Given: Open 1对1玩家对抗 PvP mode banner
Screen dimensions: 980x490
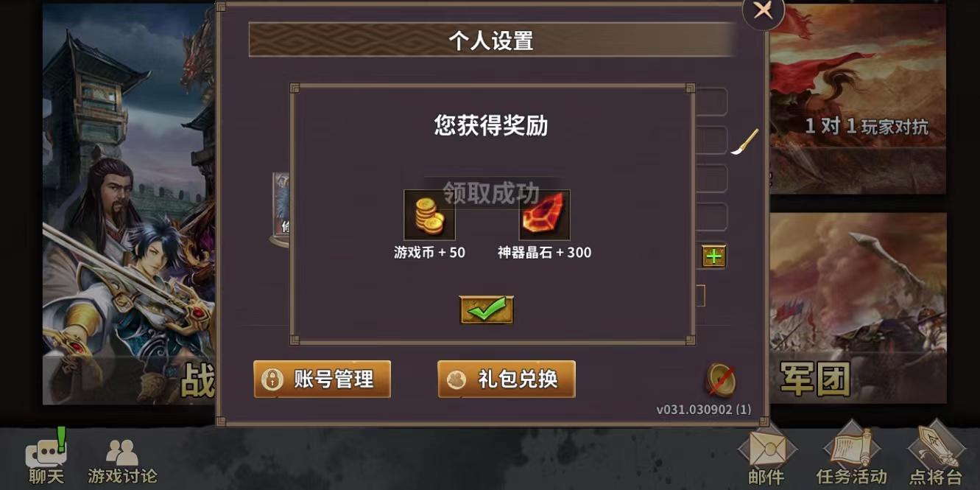Looking at the screenshot, I should pyautogui.click(x=858, y=99).
